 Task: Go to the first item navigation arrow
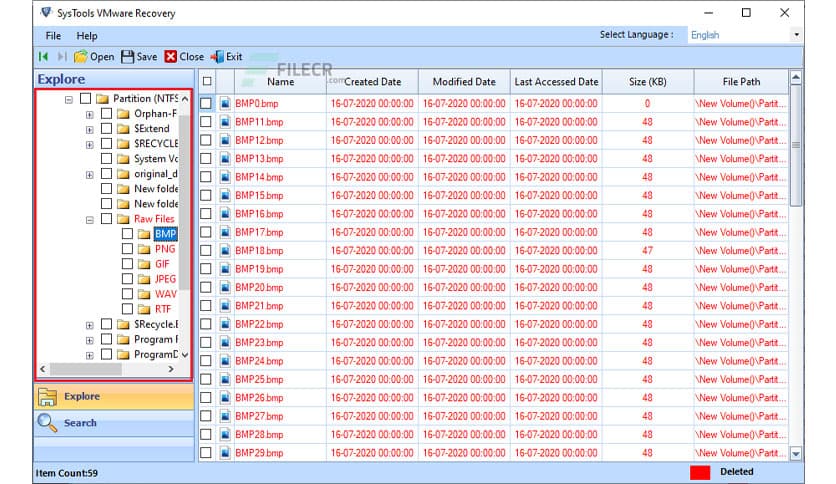(44, 57)
